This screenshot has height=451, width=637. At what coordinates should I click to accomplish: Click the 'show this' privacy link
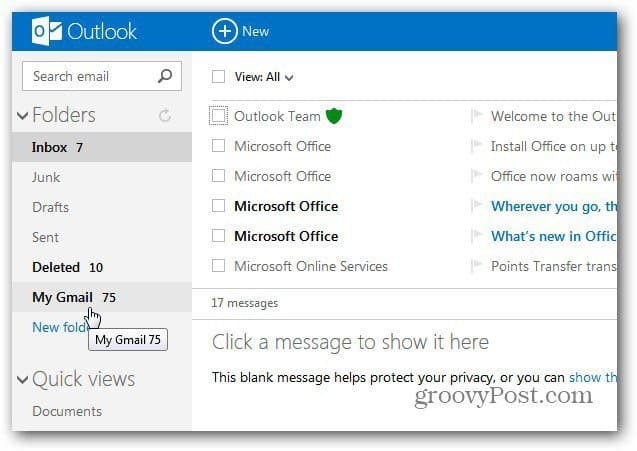tap(593, 377)
